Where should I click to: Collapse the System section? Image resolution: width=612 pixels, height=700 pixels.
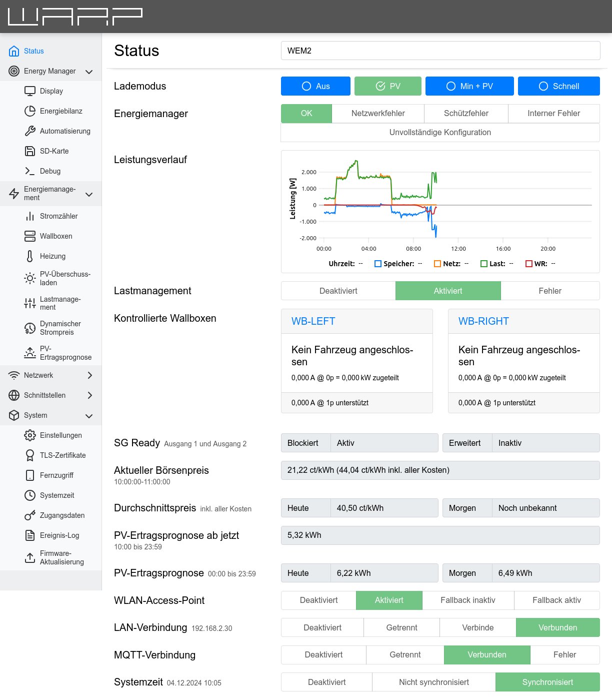(89, 415)
